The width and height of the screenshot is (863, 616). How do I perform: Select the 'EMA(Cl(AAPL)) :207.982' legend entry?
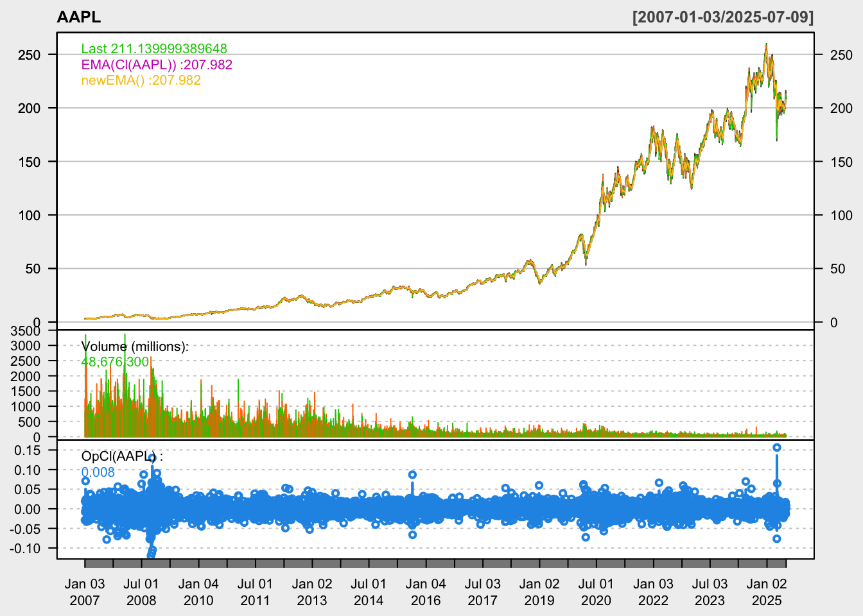157,65
